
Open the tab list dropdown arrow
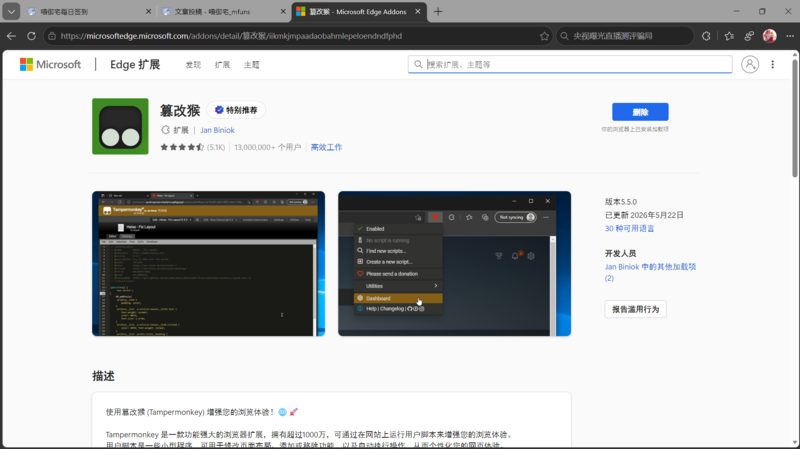click(x=11, y=11)
